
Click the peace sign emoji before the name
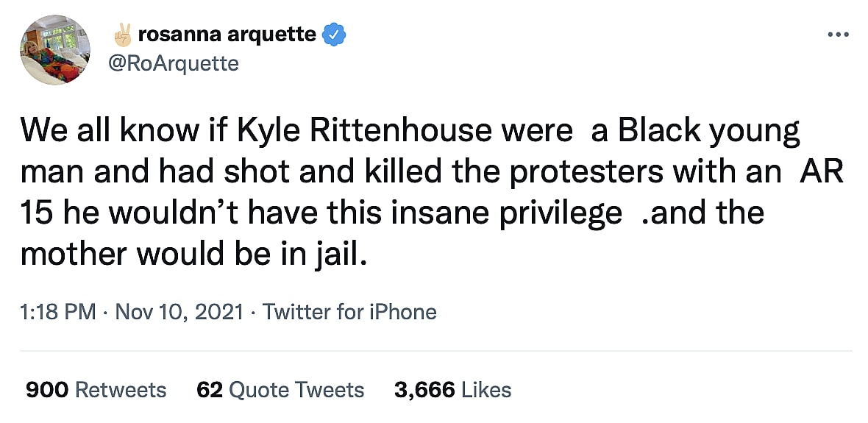pos(122,33)
